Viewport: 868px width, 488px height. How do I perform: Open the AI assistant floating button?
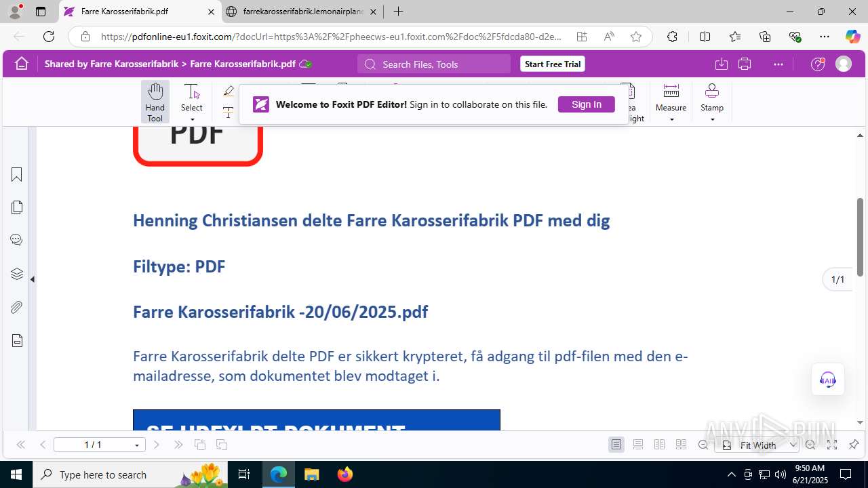coord(828,380)
